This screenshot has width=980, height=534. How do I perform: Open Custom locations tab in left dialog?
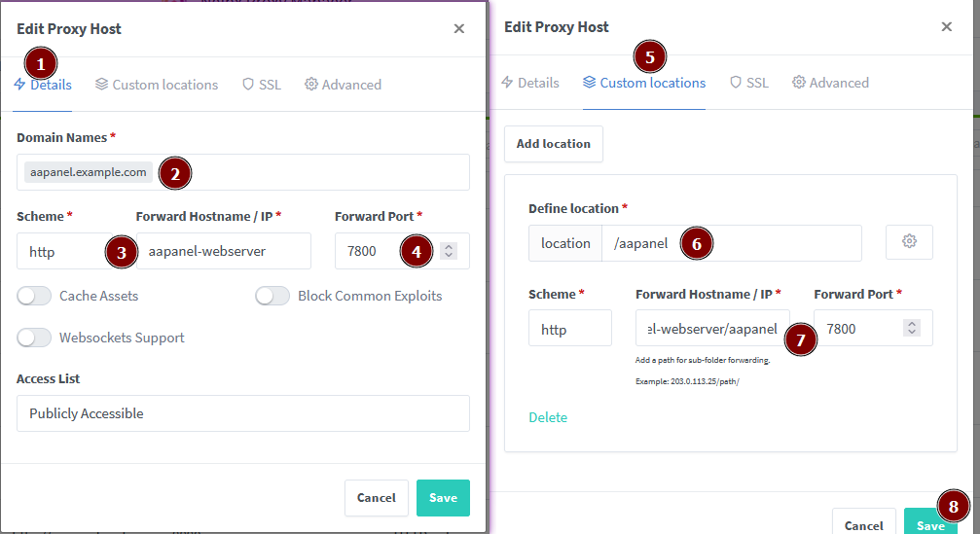click(x=157, y=85)
